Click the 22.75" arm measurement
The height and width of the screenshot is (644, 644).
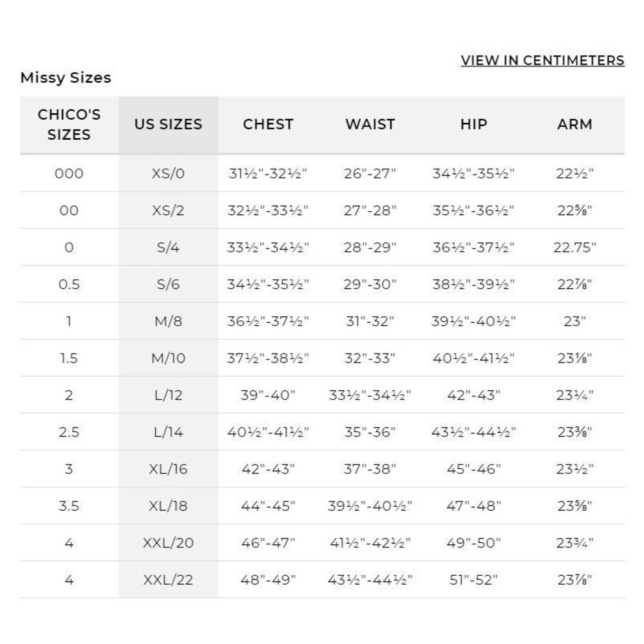pos(574,247)
